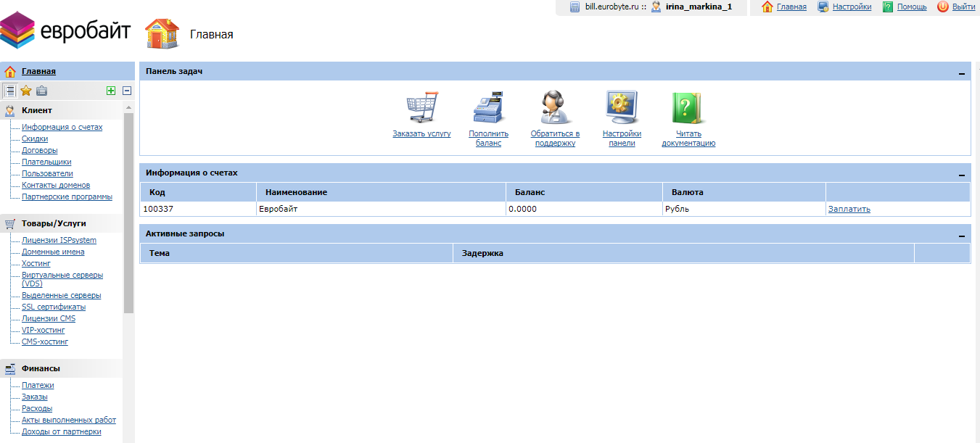980x443 pixels.
Task: Click the house icon in the top navigation bar
Action: coord(767,7)
